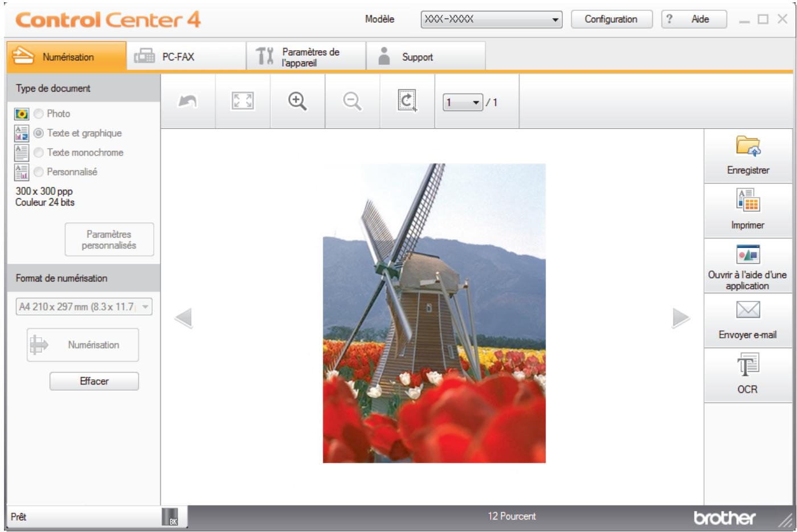This screenshot has height=532, width=797.
Task: Click the Envoyer e-mail envelope
Action: click(747, 310)
